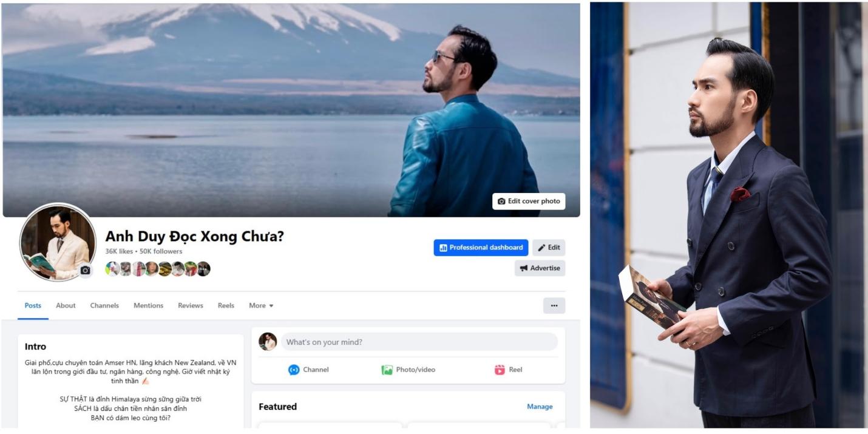Switch to the About tab
This screenshot has height=434, width=868.
[x=66, y=305]
